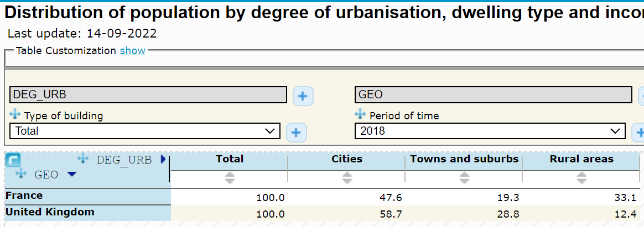The image size is (644, 227).
Task: Click the move icon beside GEO table header
Action: click(21, 174)
